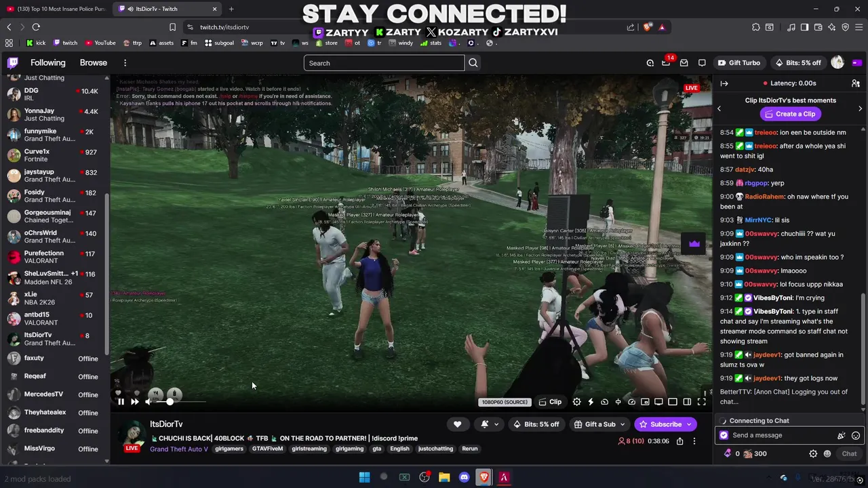
Task: Open notifications inbox with 14 badge
Action: coord(666,62)
